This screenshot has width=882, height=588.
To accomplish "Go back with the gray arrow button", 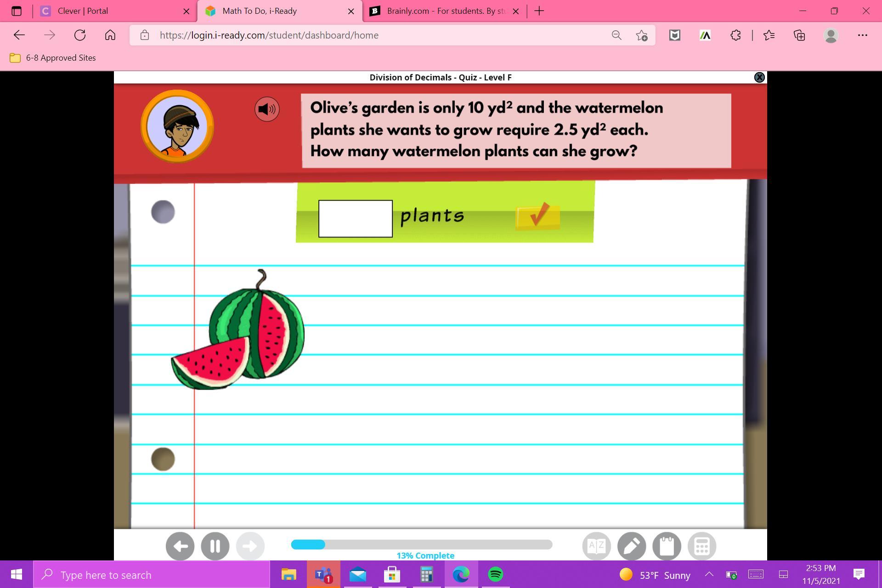I will (180, 546).
